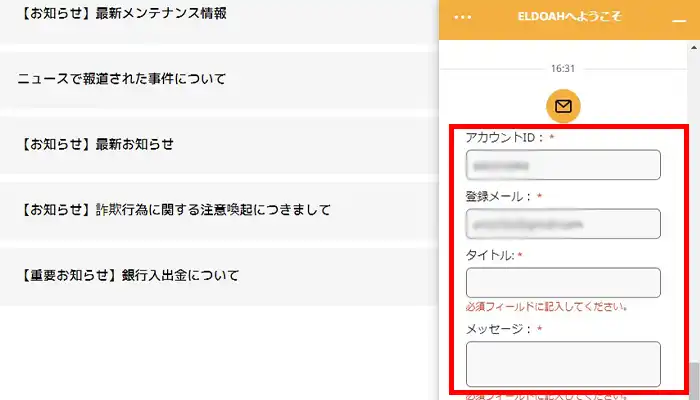The height and width of the screenshot is (400, 700).
Task: Click the アカウントID input field
Action: [563, 165]
